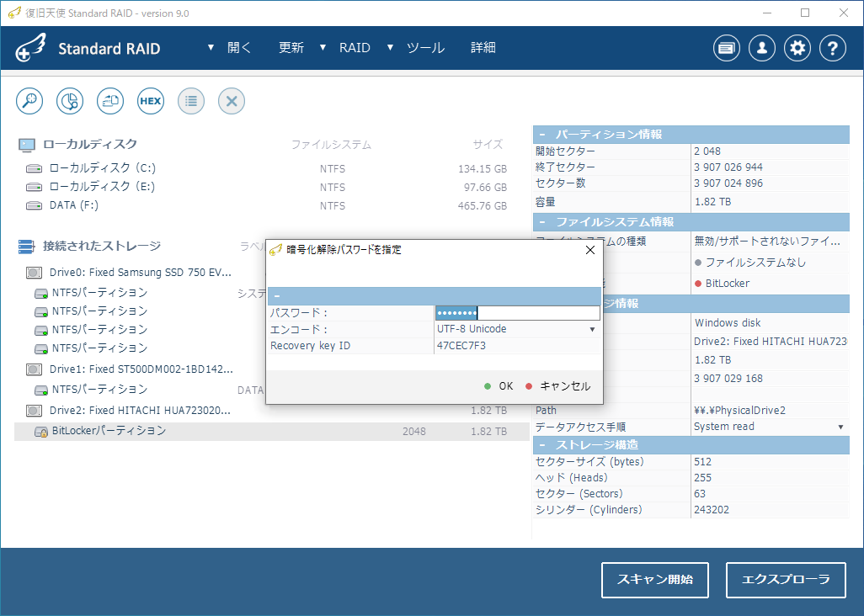The width and height of the screenshot is (864, 616).
Task: Collapse the パーティション情報 section
Action: pos(542,135)
